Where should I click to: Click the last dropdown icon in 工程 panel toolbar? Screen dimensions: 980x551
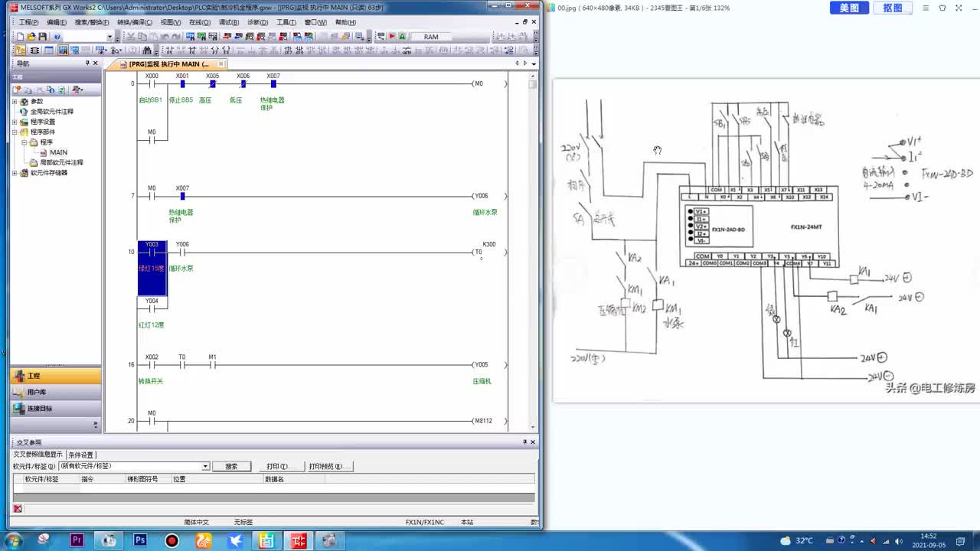click(x=78, y=90)
